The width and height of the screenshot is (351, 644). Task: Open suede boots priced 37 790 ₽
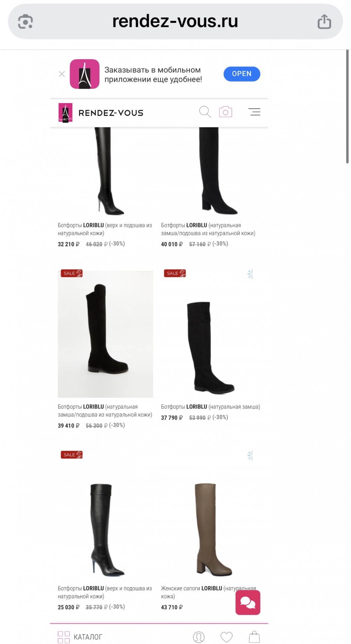210,407
